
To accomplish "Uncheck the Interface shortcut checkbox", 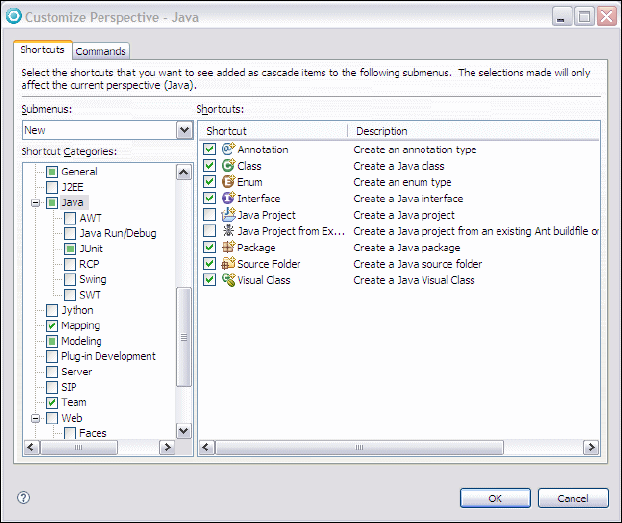I will tap(209, 198).
